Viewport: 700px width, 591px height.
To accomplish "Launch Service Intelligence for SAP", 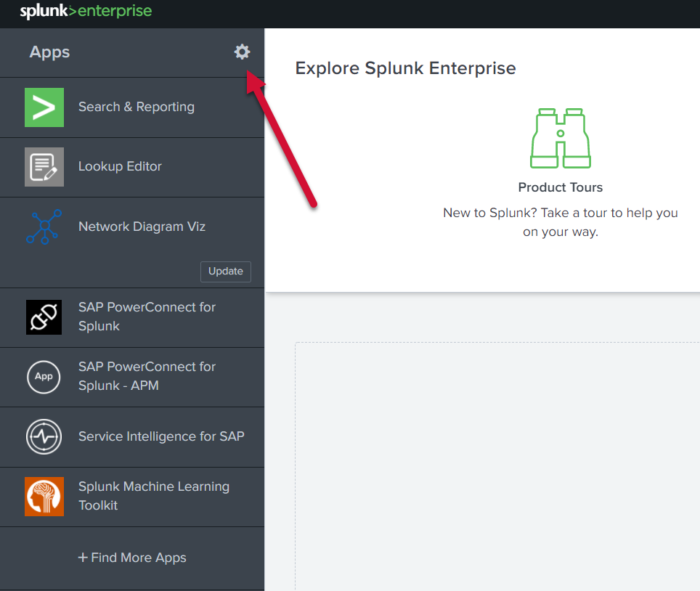I will click(44, 436).
